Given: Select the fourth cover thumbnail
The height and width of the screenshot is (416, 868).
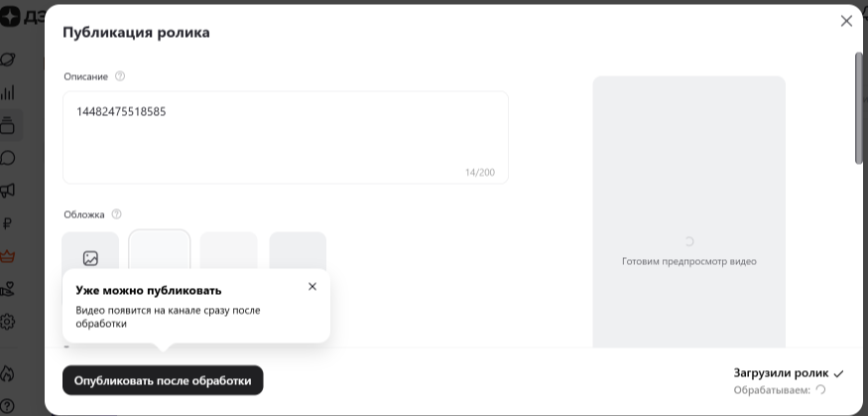Looking at the screenshot, I should [298, 252].
